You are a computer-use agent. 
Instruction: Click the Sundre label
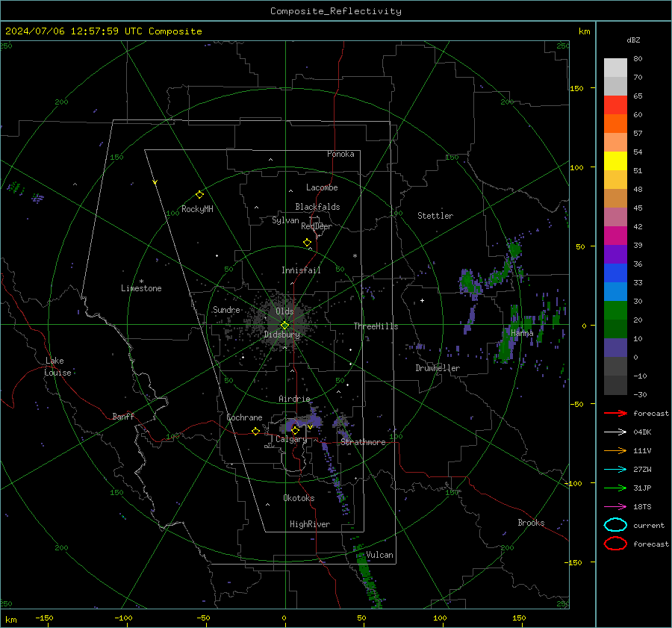226,309
